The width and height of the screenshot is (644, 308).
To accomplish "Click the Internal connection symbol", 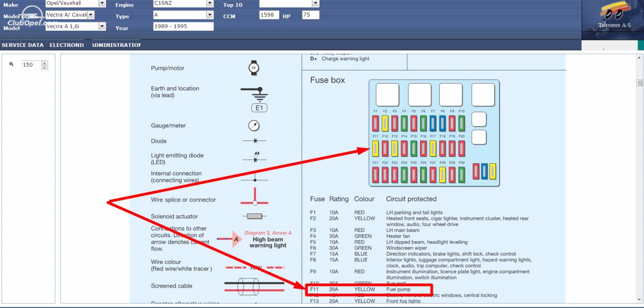I will (255, 178).
